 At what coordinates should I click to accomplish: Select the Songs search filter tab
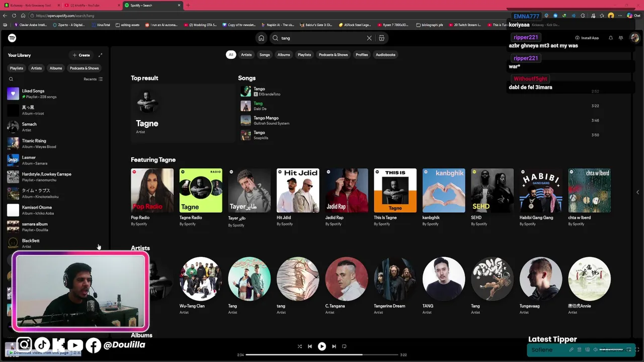click(265, 54)
